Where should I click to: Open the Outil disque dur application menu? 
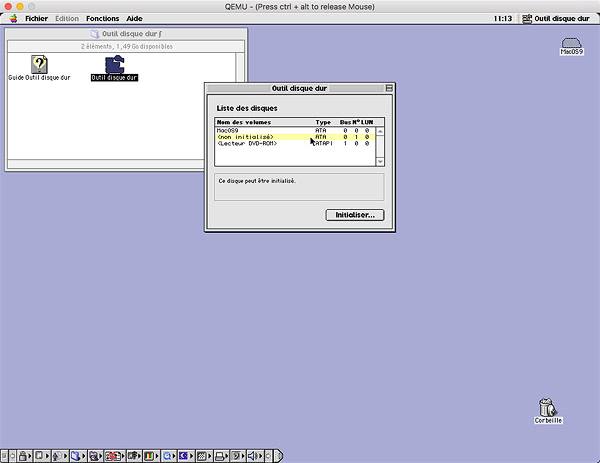point(556,18)
